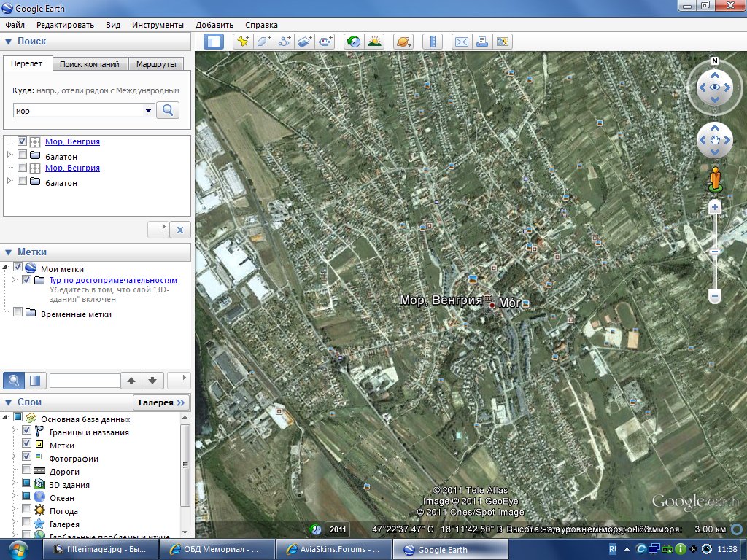This screenshot has width=747, height=560.
Task: Expand Тур по достопримечательностям folder
Action: click(x=13, y=280)
